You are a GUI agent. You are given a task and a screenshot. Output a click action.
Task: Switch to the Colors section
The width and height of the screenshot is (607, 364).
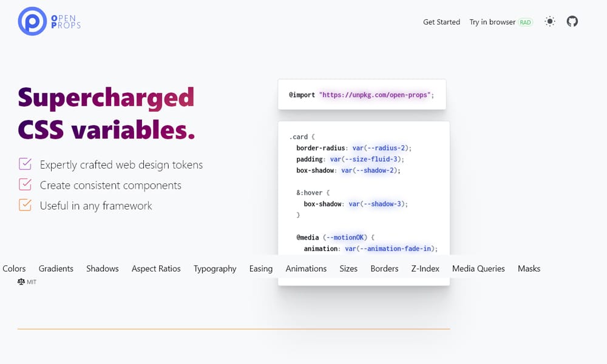[14, 268]
